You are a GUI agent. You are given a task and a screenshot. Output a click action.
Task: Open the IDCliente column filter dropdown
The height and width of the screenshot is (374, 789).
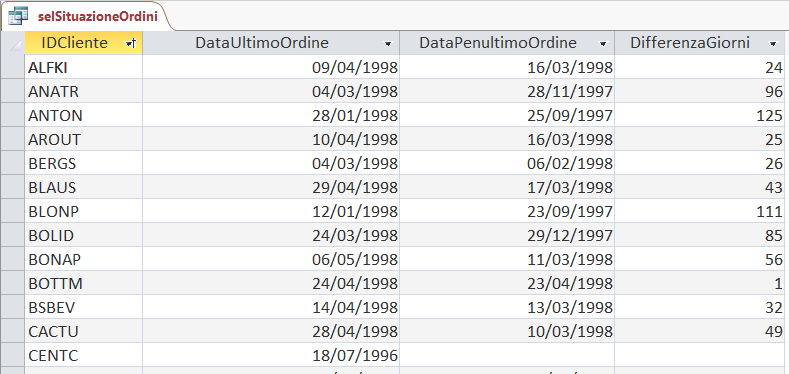coord(130,44)
